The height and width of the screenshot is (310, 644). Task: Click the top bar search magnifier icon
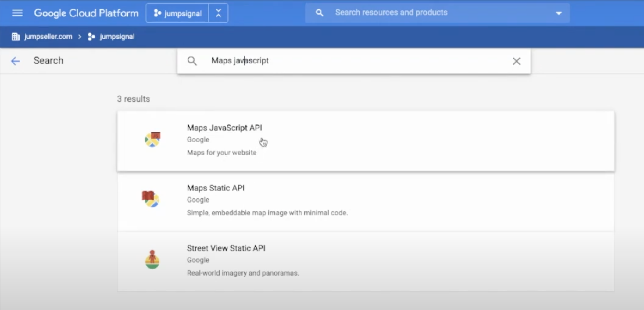click(x=319, y=13)
